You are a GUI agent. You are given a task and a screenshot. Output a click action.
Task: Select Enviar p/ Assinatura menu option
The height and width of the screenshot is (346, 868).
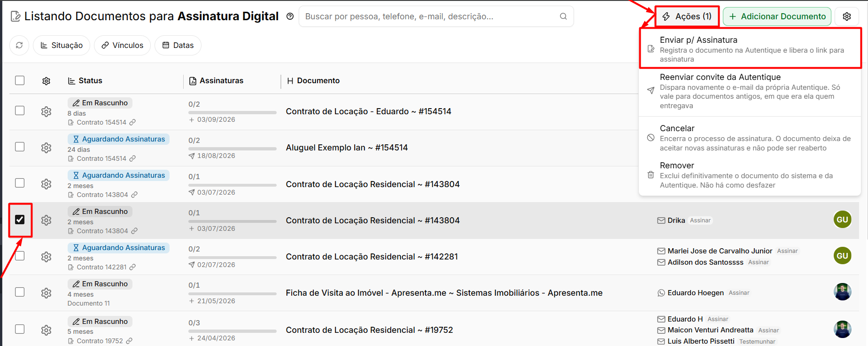tap(750, 49)
